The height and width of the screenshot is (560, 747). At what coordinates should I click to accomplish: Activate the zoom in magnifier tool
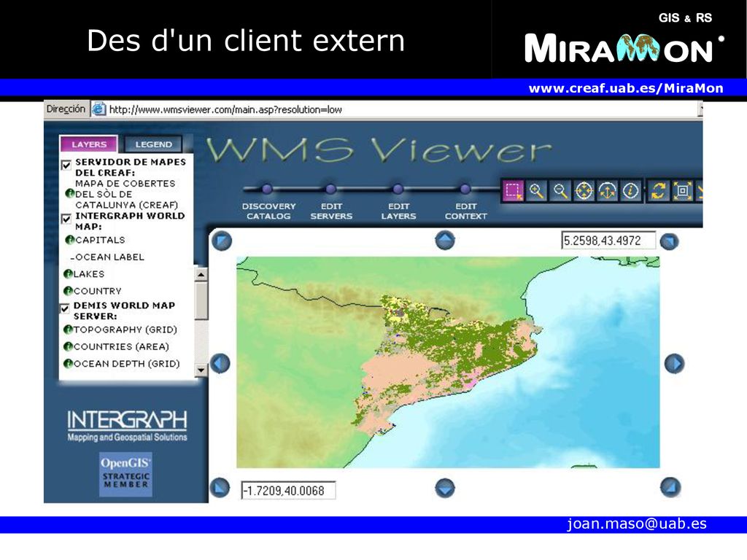coord(537,190)
